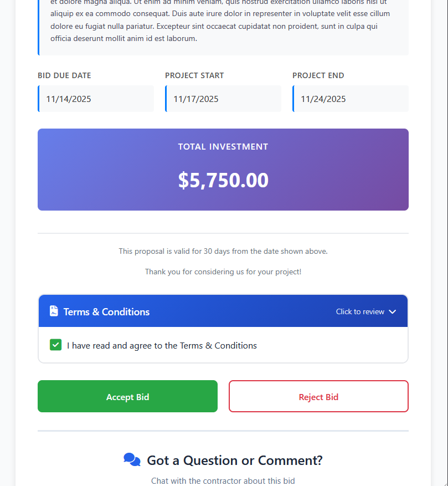
Task: Click the "Click to review" text
Action: [x=360, y=311]
